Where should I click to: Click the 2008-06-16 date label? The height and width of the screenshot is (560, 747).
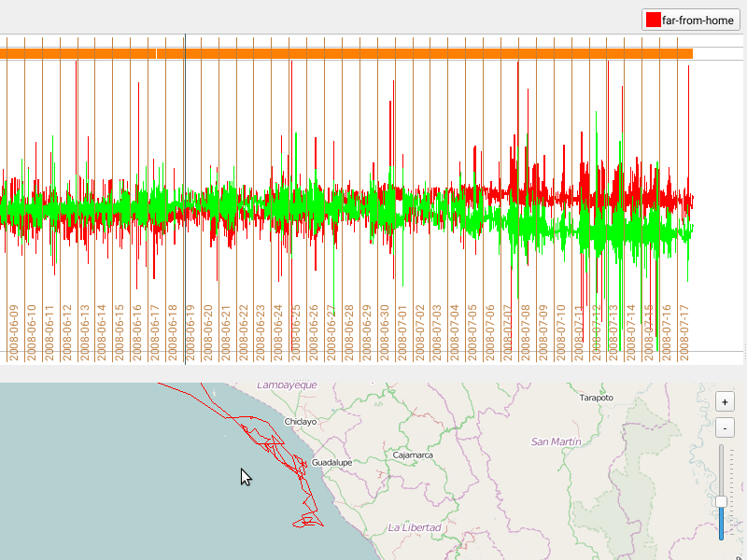(136, 333)
